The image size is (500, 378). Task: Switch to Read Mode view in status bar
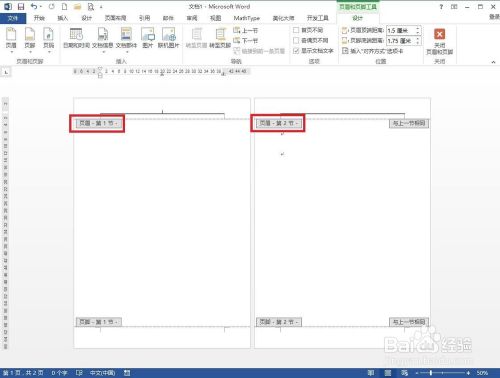(371, 373)
